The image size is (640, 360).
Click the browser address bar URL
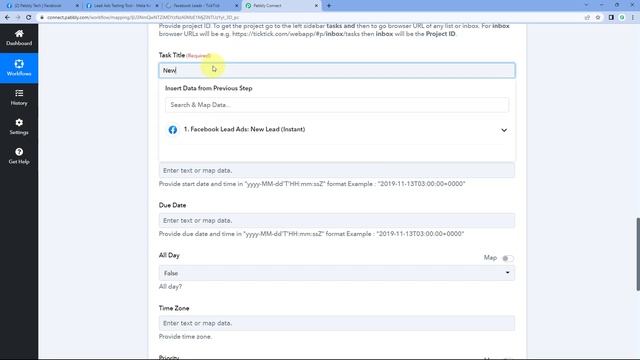143,18
